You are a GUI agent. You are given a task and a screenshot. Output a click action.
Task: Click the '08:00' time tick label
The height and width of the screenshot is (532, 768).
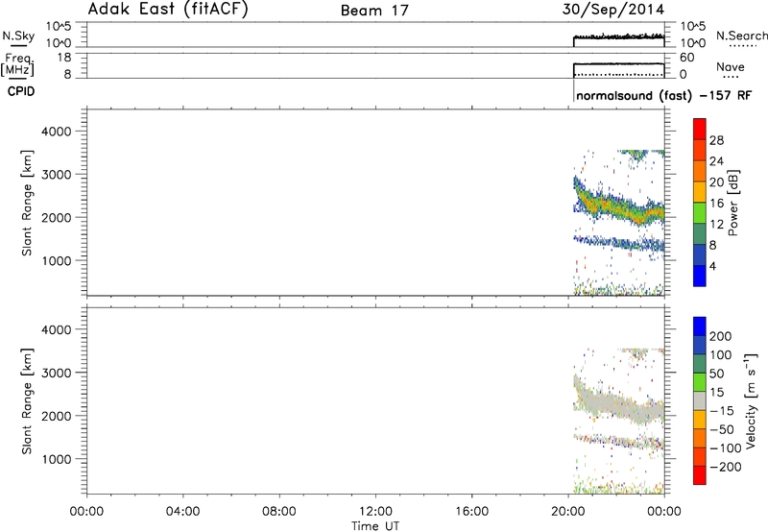[278, 512]
